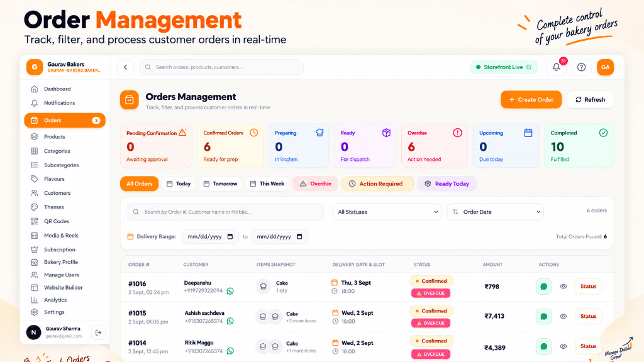Open the GA profile avatar
The image size is (644, 362).
(606, 67)
